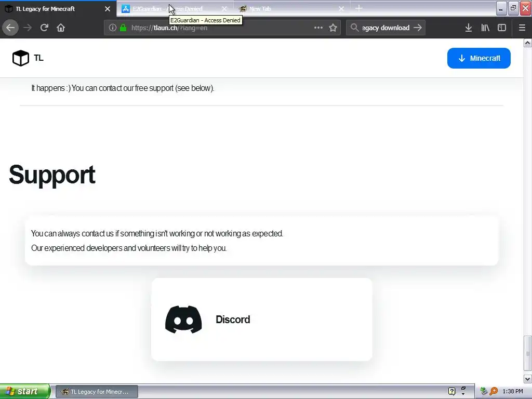Click the scrollbar down arrow
The width and height of the screenshot is (532, 399).
pyautogui.click(x=528, y=379)
